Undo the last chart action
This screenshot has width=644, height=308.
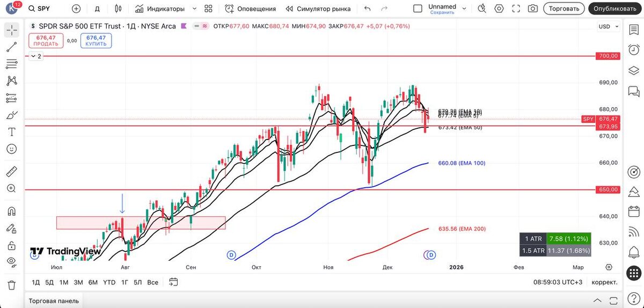point(367,9)
